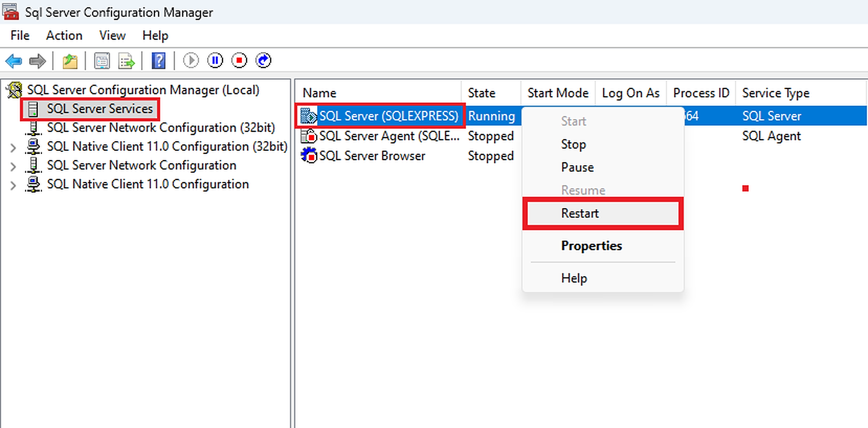The height and width of the screenshot is (428, 868).
Task: Click the SQL Server Agent service icon
Action: pyautogui.click(x=309, y=136)
